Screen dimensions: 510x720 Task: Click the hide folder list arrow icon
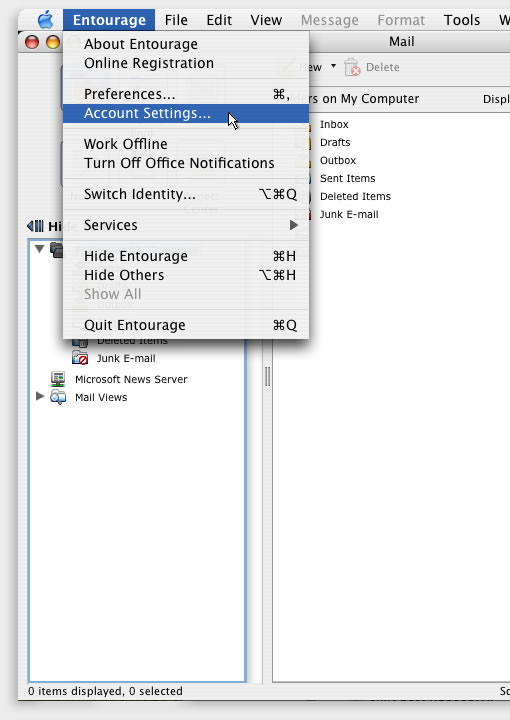coord(35,226)
